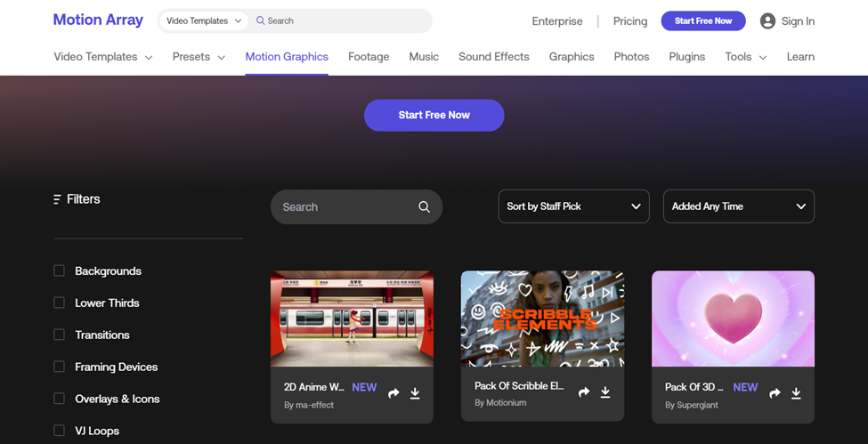This screenshot has height=444, width=868.
Task: Click download icon on Scribble Elements card
Action: (x=605, y=392)
